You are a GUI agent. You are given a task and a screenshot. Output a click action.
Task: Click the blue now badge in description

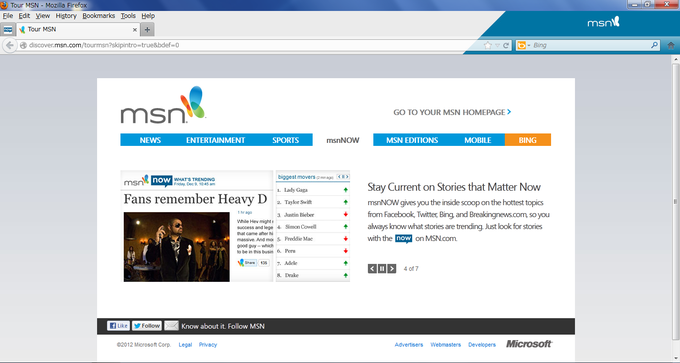coord(403,239)
